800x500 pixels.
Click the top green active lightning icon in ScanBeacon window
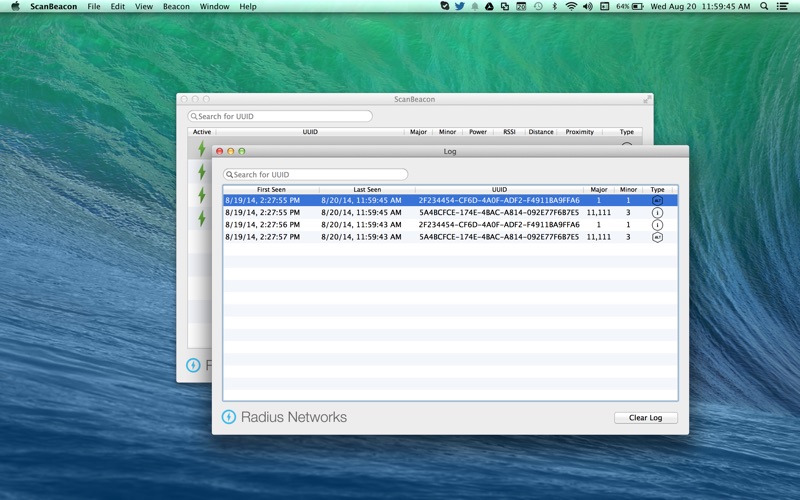point(202,148)
